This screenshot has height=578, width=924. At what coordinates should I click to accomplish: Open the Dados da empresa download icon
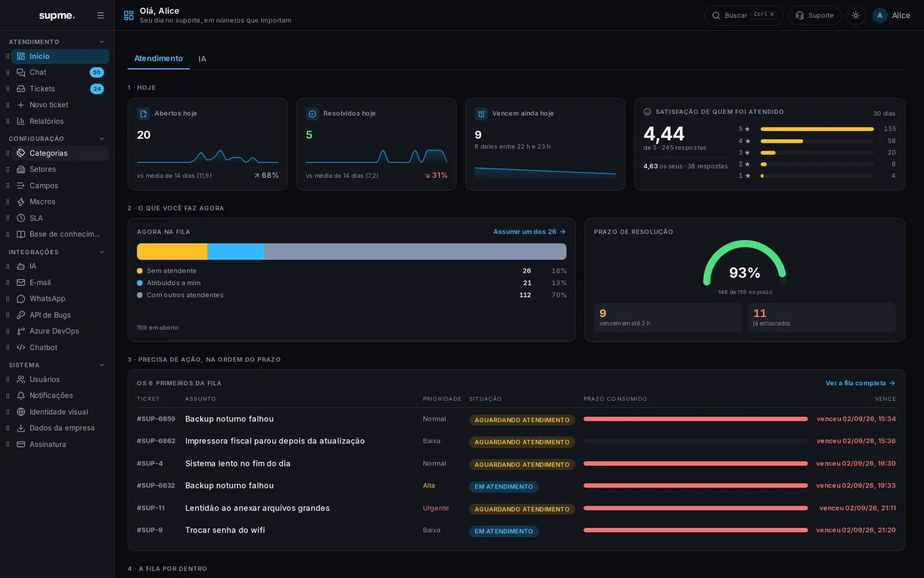21,428
